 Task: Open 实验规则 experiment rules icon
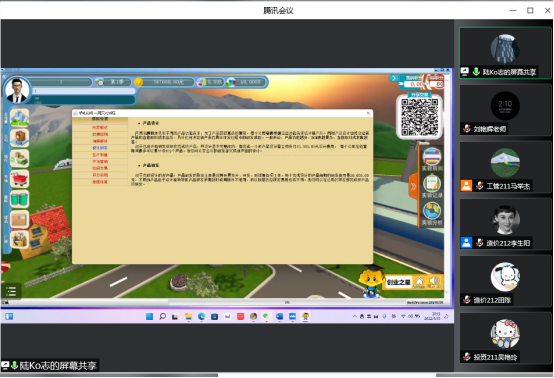click(x=432, y=159)
